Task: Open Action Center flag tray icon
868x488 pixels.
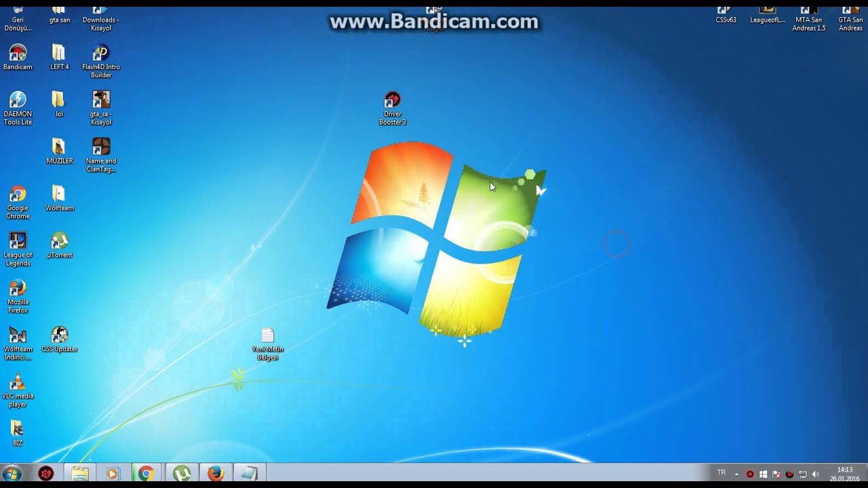Action: (776, 474)
